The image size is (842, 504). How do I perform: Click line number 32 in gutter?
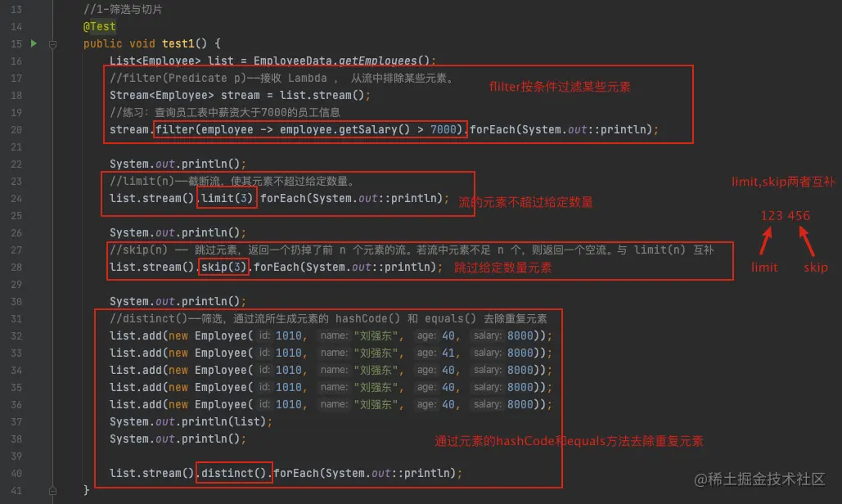coord(16,335)
